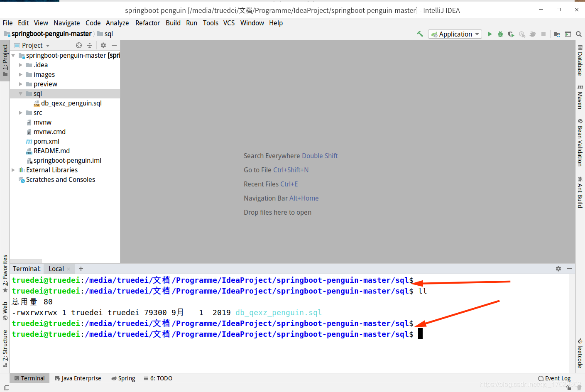Open Terminal settings gear icon
Image resolution: width=585 pixels, height=392 pixels.
pyautogui.click(x=558, y=269)
